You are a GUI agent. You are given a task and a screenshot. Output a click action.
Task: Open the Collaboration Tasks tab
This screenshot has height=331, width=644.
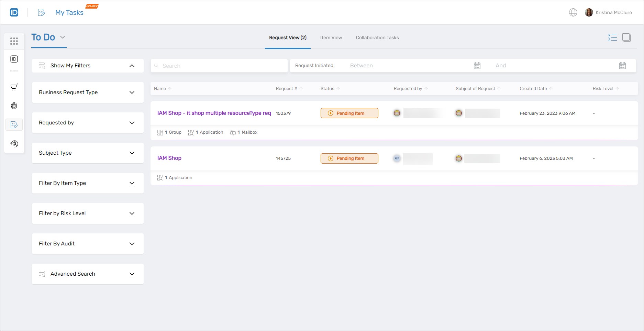pos(377,37)
